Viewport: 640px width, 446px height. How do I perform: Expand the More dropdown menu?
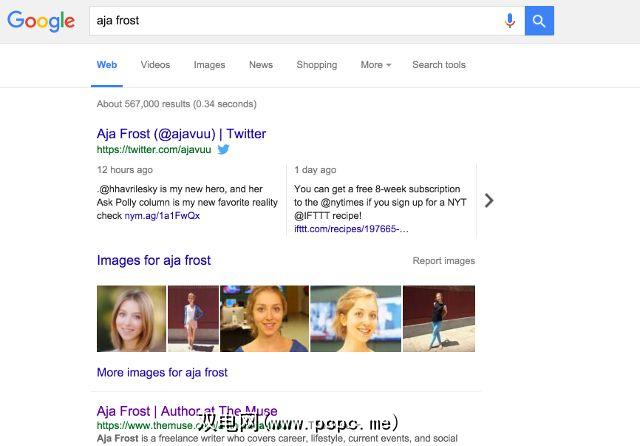click(x=375, y=65)
